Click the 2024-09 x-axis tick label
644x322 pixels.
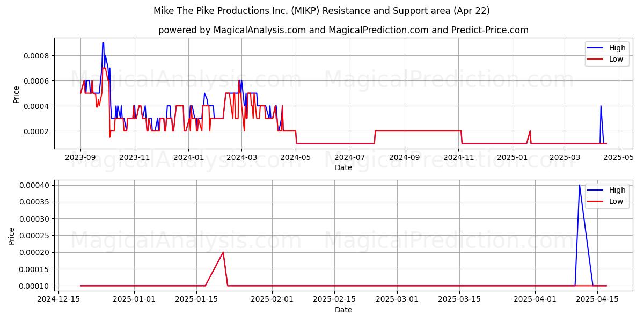(x=404, y=157)
